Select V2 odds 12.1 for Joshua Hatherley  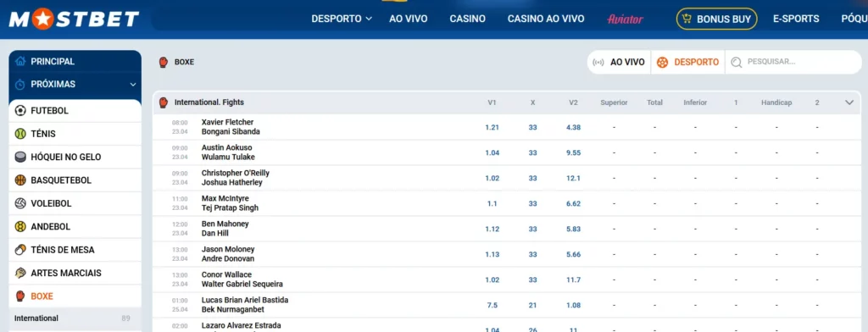click(574, 178)
